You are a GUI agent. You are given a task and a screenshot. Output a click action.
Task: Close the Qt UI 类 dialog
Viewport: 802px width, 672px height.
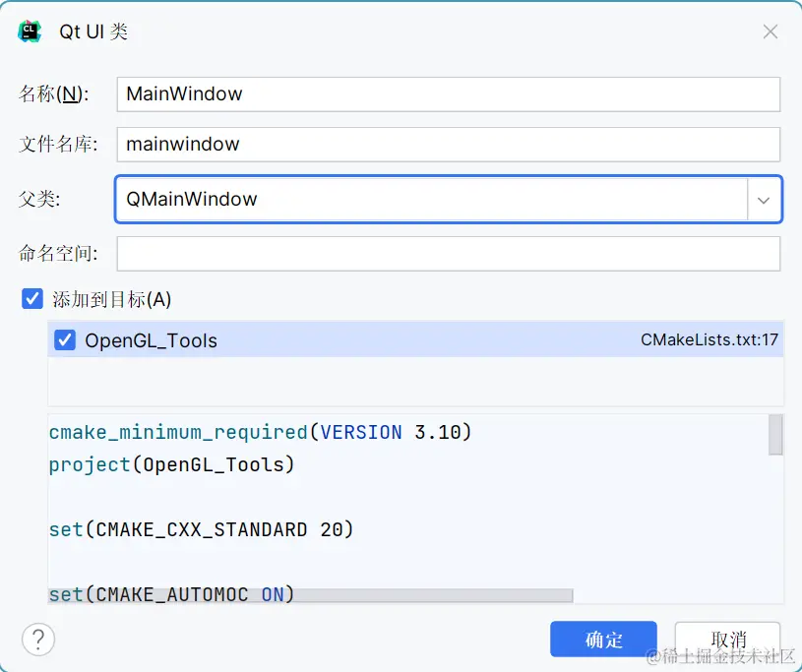tap(771, 31)
